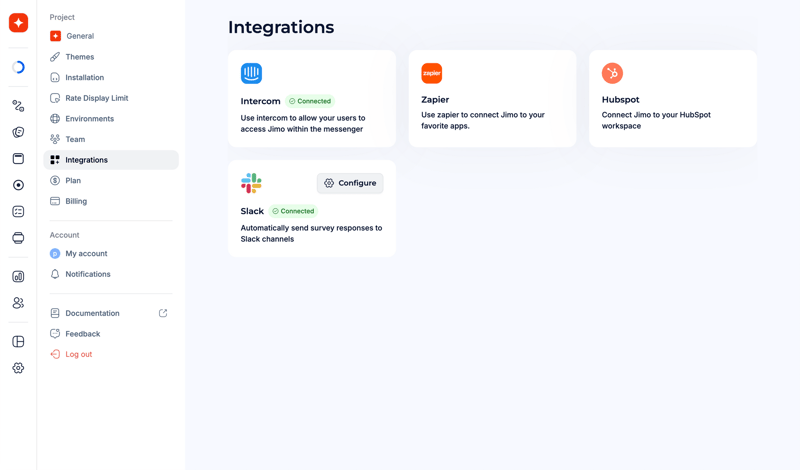This screenshot has width=800, height=470.
Task: Click the Slack logo icon
Action: tap(252, 183)
